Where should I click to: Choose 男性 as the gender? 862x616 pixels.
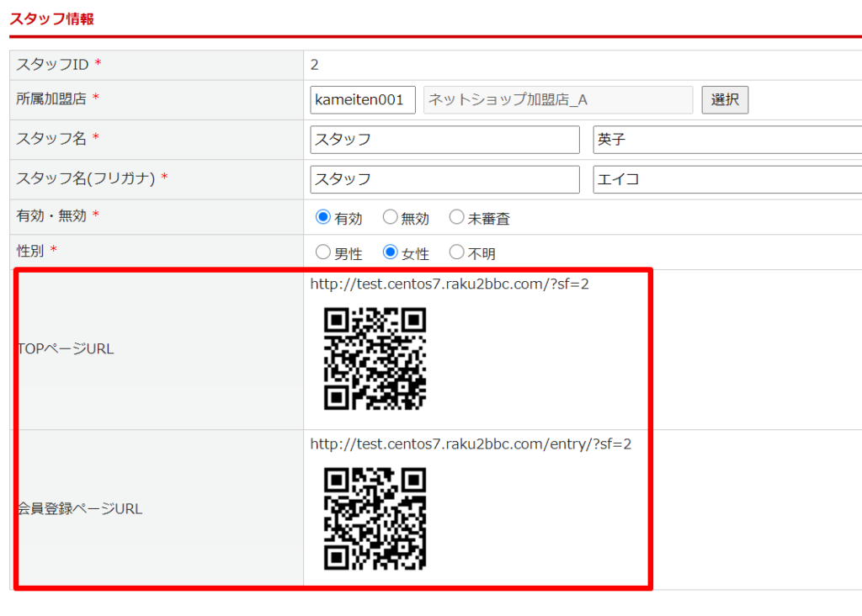click(x=323, y=252)
